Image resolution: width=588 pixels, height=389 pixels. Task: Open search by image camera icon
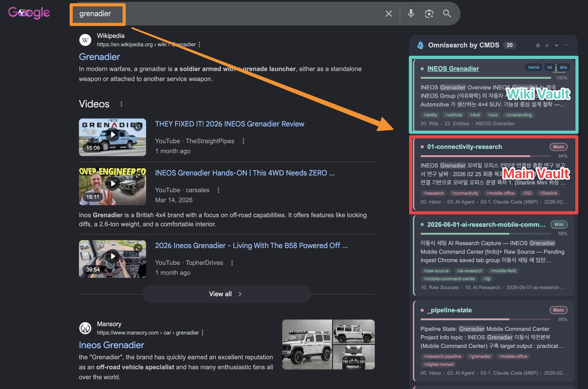pos(429,14)
